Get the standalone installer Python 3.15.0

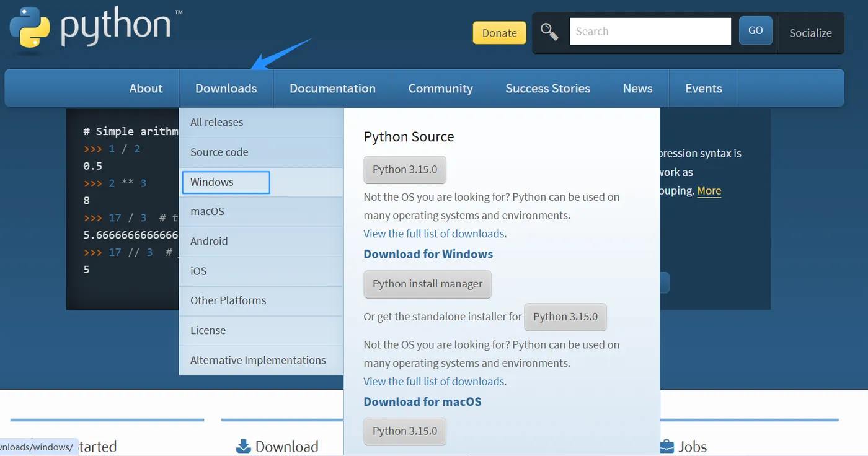(x=565, y=317)
